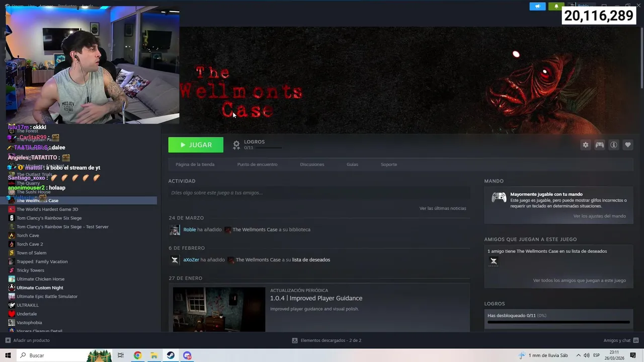
Task: Click the controller icon in Mando panel
Action: (x=499, y=198)
